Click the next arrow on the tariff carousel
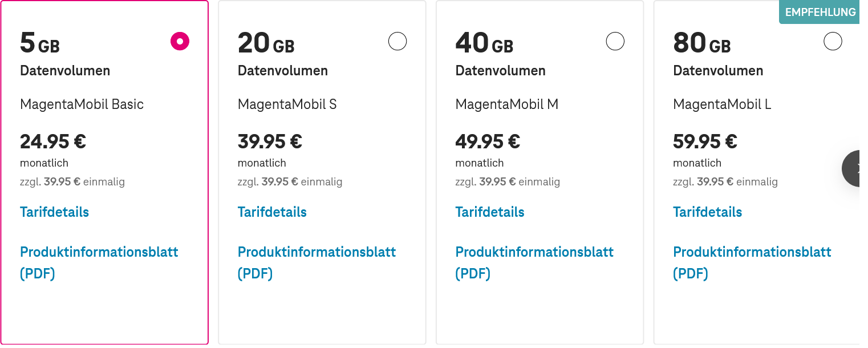This screenshot has width=868, height=348. tap(852, 168)
